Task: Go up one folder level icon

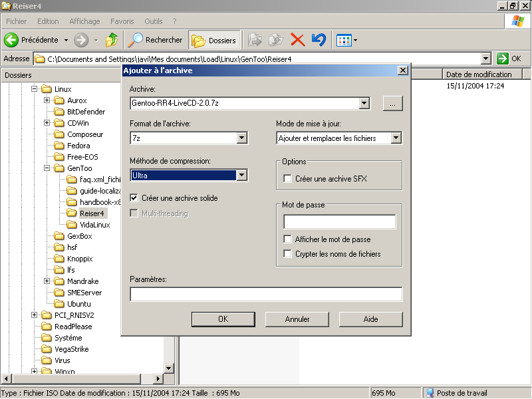Action: coord(112,40)
